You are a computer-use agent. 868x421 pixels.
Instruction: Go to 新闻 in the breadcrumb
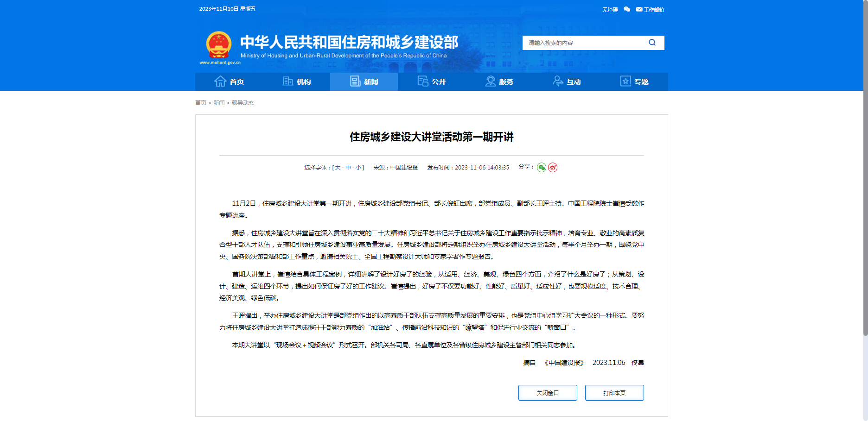coord(219,103)
